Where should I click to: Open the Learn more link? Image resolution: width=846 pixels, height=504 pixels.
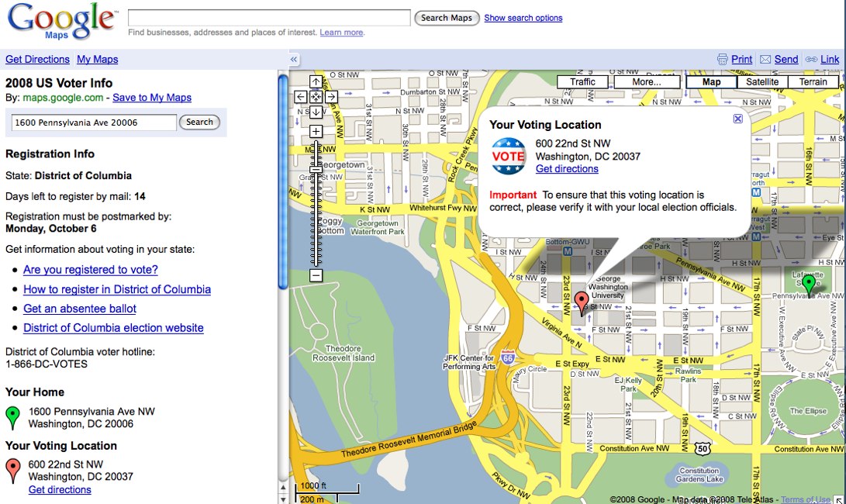341,33
